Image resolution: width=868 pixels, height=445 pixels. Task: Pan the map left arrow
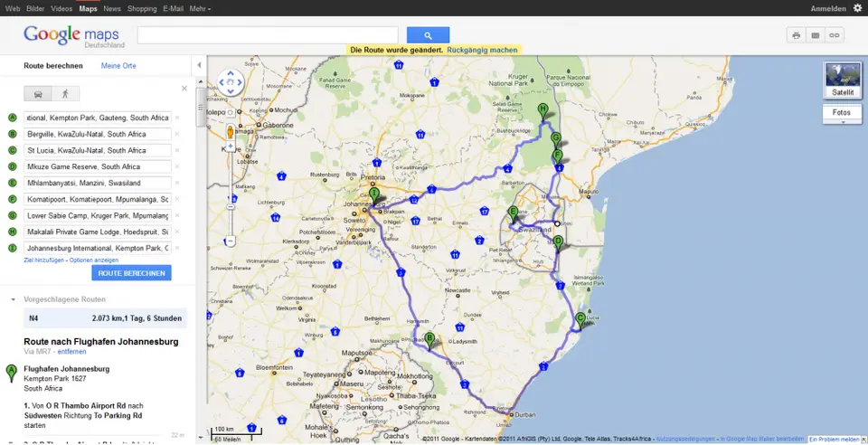coord(222,82)
